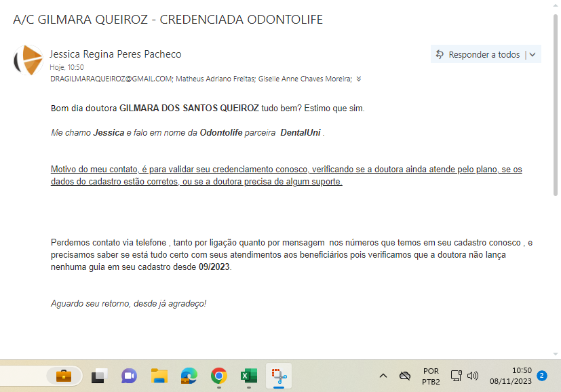561x392 pixels.
Task: Click the sender's avatar logo
Action: [28, 60]
